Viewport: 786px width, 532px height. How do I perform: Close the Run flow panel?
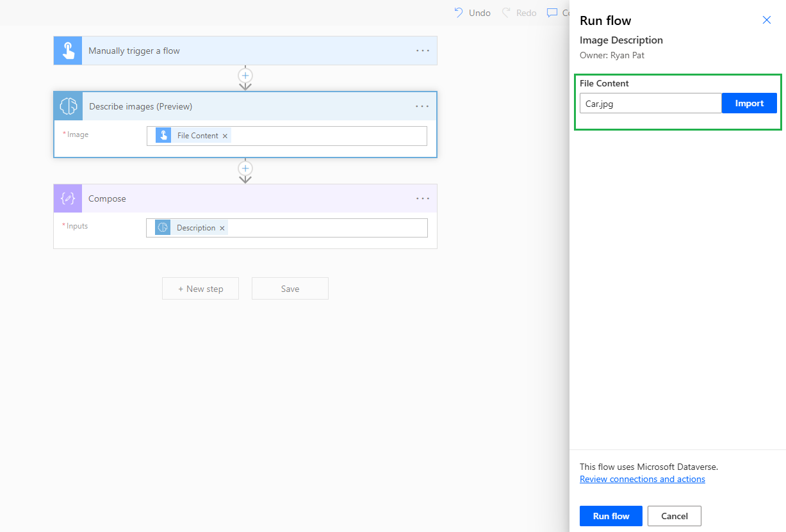tap(766, 20)
